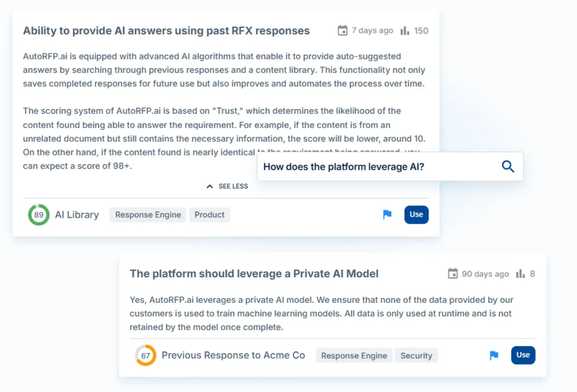Click the paragraph starting 'Yes, AutoRFP.ai leverages a private AI model'
The height and width of the screenshot is (392, 577).
(321, 313)
